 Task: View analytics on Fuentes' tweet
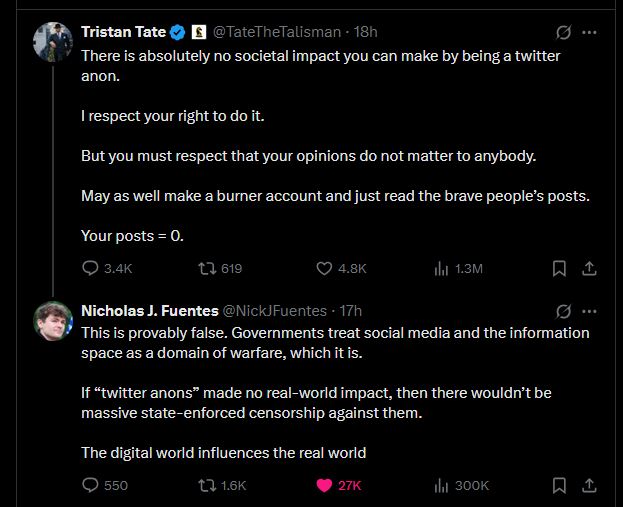[441, 485]
